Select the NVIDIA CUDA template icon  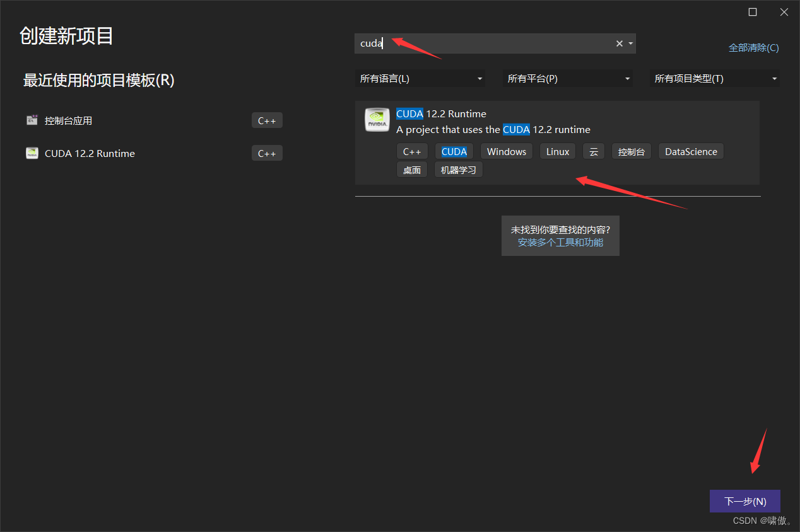coord(377,120)
